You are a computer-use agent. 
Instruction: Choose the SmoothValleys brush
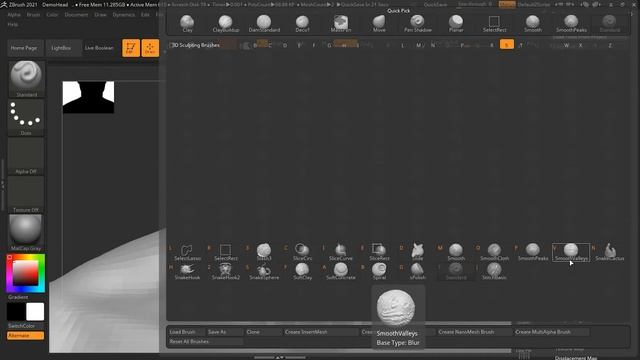point(571,252)
